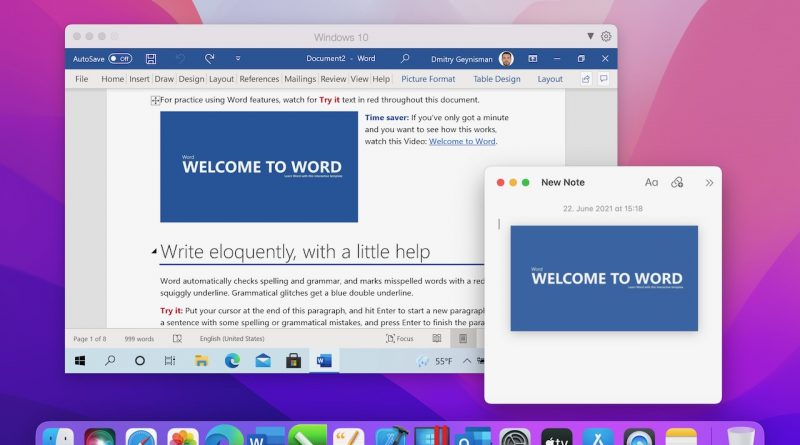This screenshot has height=445, width=800.
Task: Click the Share icon in Word's ribbon
Action: pos(586,79)
